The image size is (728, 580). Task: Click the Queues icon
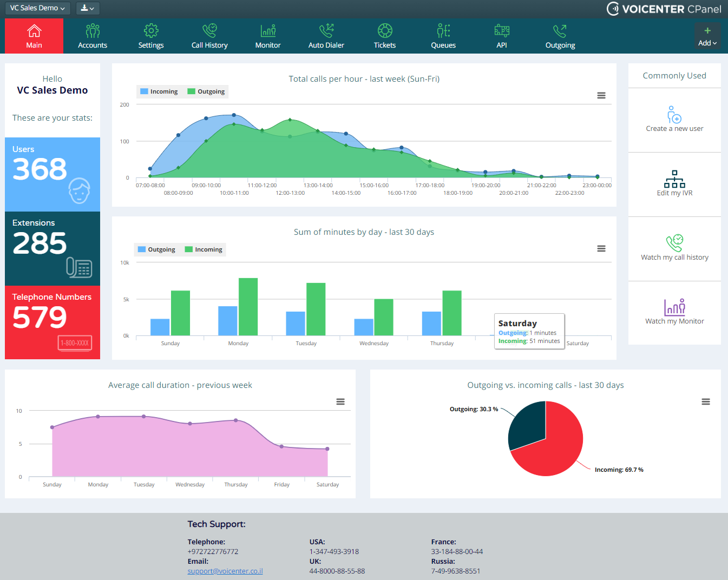[x=443, y=30]
